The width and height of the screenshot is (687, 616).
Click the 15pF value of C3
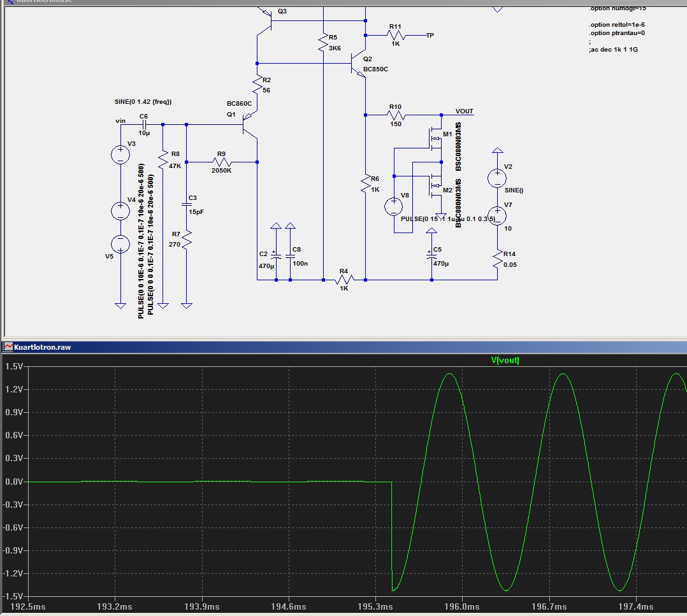pos(196,212)
